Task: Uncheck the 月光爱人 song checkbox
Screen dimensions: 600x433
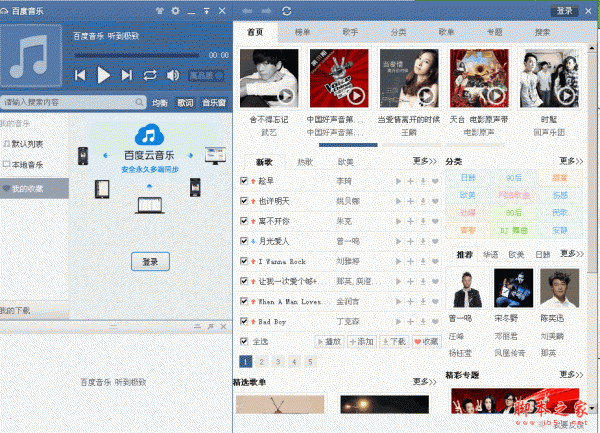Action: click(244, 241)
